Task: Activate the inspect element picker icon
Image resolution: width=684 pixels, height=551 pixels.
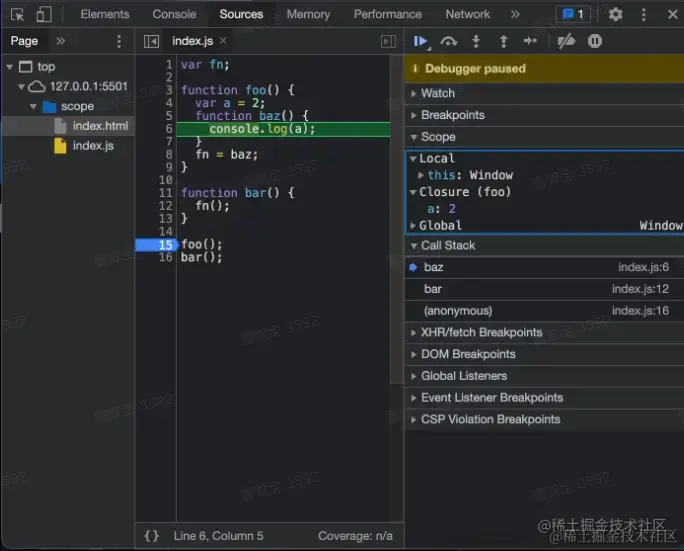Action: pyautogui.click(x=17, y=14)
